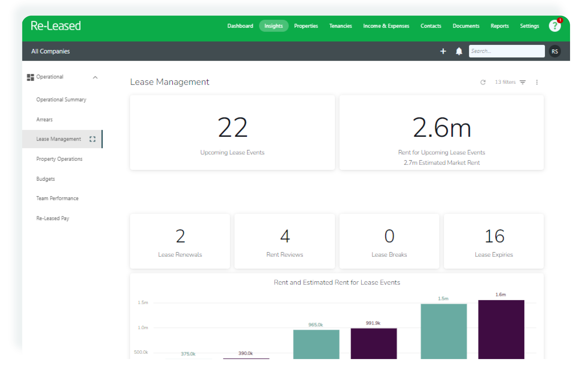Viewport: 588px width, 380px height.
Task: Click the fullscreen icon beside Lease Management
Action: [x=92, y=139]
